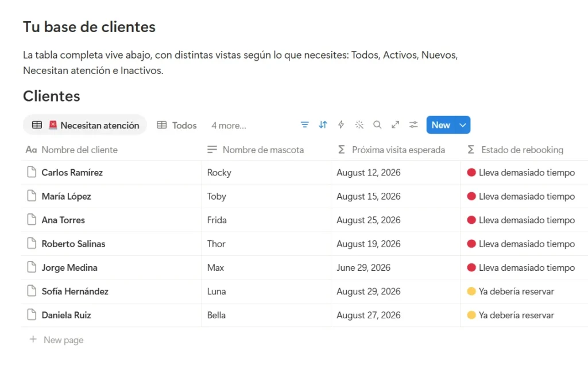Open automations lightning bolt icon
Screen dimensions: 588x370
341,124
